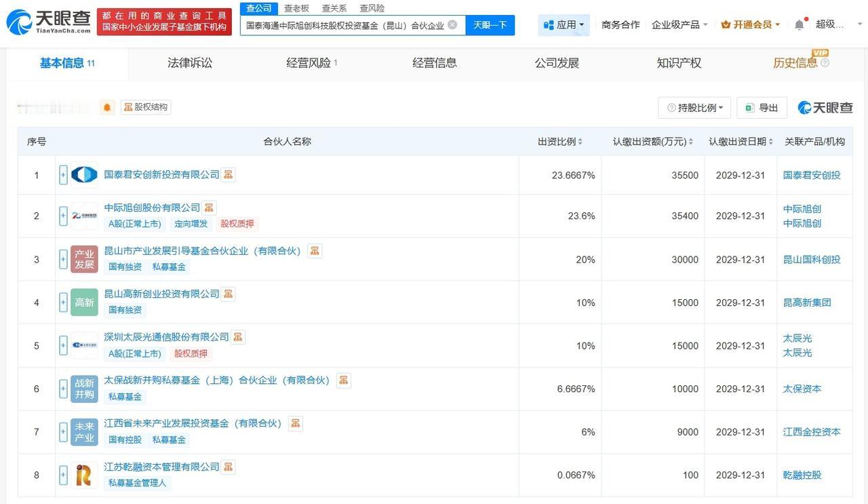Switch to the 法律诉讼 tab
868x504 pixels.
point(189,62)
